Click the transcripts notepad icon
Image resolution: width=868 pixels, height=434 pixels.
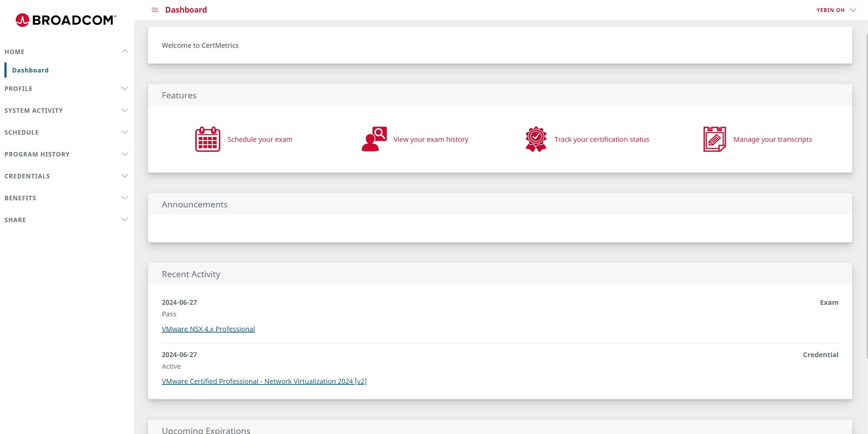pyautogui.click(x=714, y=139)
